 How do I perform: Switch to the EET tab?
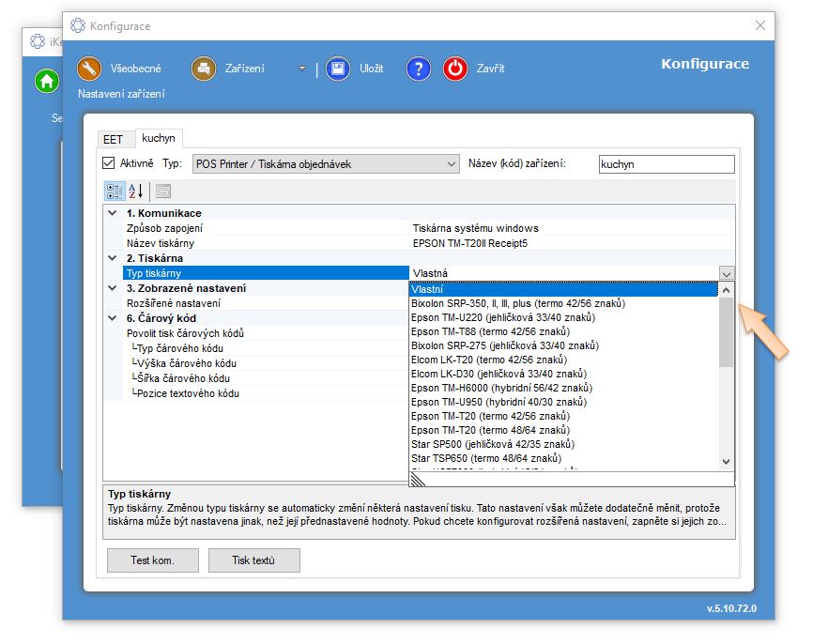[113, 139]
